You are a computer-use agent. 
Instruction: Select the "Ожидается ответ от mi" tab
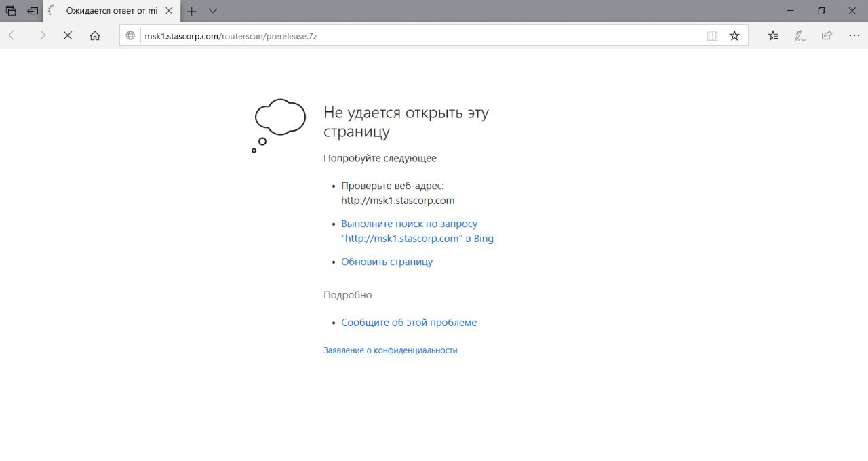(x=112, y=11)
